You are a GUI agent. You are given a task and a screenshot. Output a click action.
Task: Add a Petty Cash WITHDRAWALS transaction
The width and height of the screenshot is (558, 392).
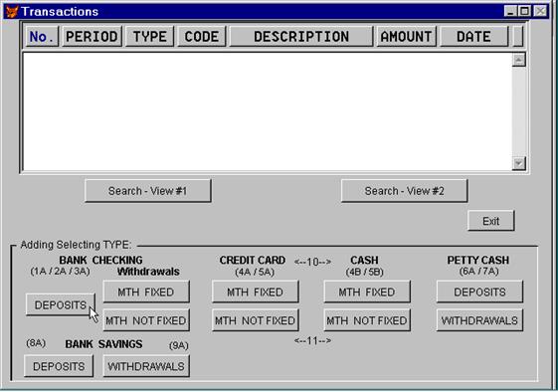click(x=479, y=320)
